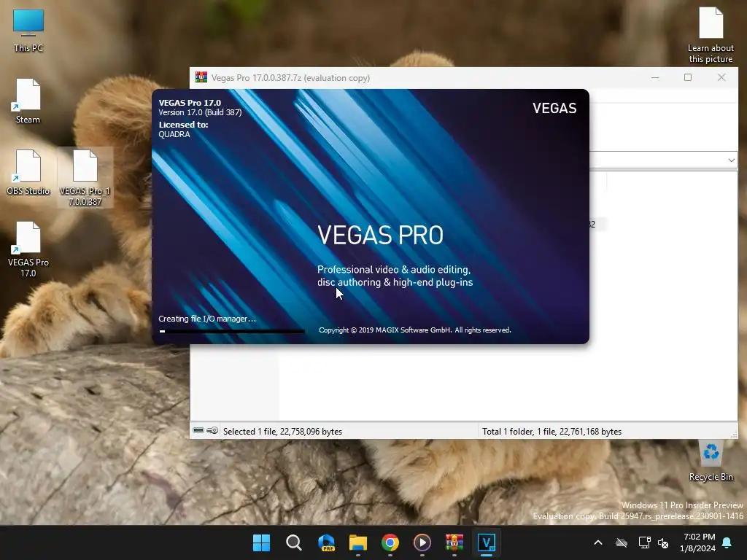The width and height of the screenshot is (747, 560).
Task: Click 'Creating file I/O manager...' loading text
Action: 207,319
